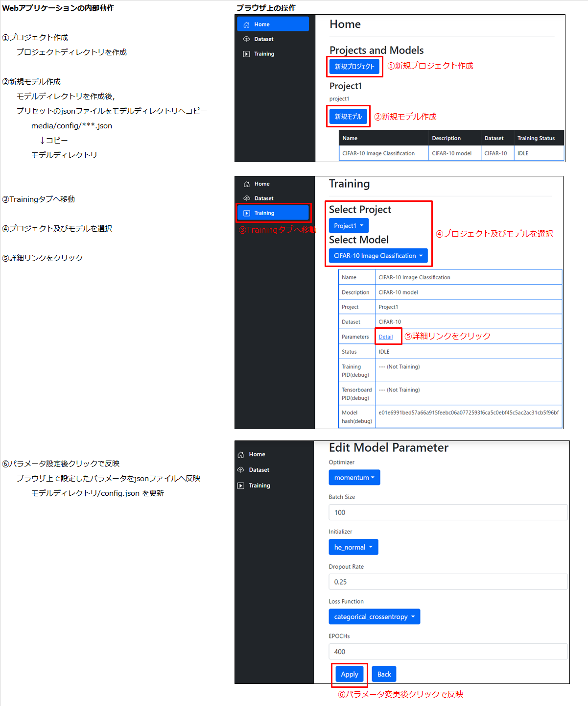Click the CIFAR-10 model description cell in Home table
The image size is (588, 706).
[x=455, y=153]
